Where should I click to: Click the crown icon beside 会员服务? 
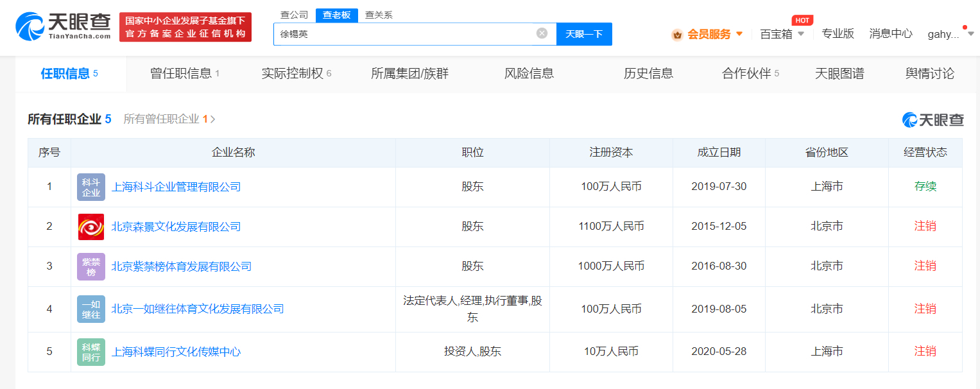click(677, 35)
